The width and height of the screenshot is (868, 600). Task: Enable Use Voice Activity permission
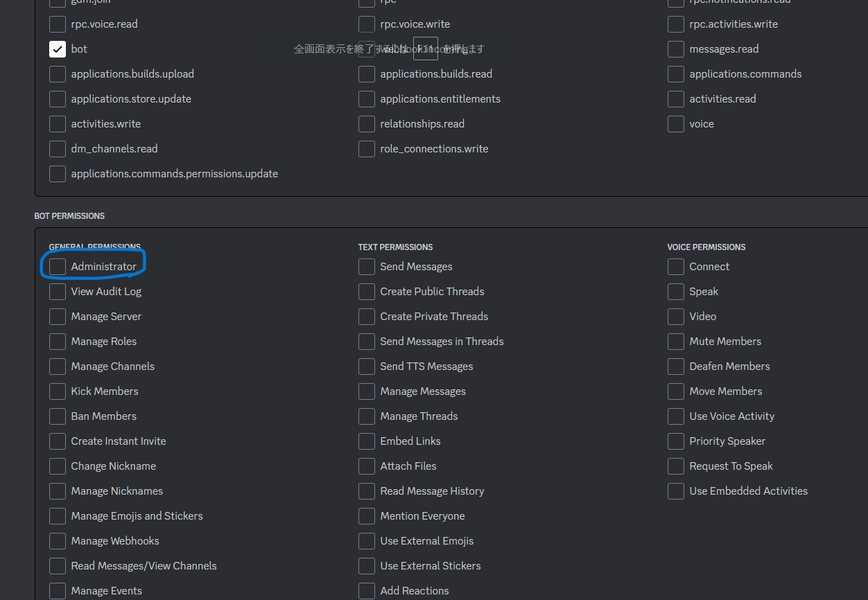[676, 416]
